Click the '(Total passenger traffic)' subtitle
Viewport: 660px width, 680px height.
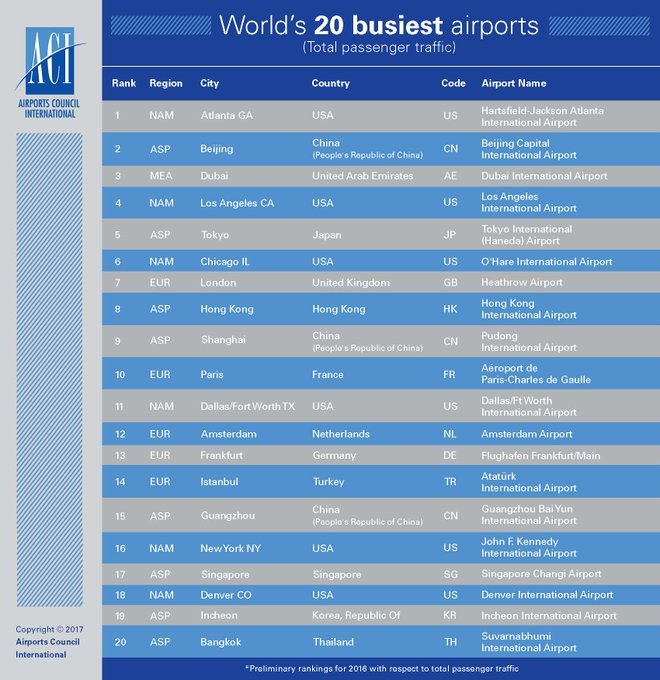[x=379, y=47]
